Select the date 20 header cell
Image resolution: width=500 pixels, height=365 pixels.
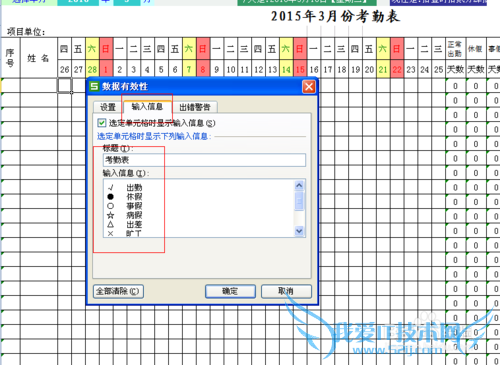pyautogui.click(x=369, y=69)
